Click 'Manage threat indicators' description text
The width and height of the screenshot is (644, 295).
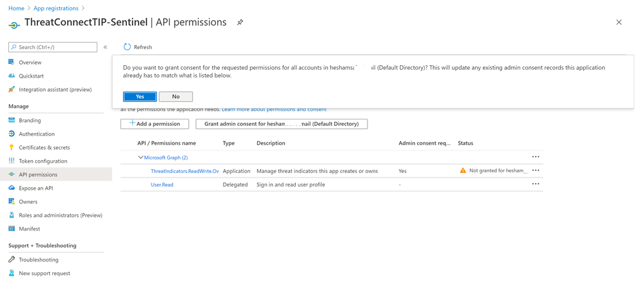click(317, 171)
